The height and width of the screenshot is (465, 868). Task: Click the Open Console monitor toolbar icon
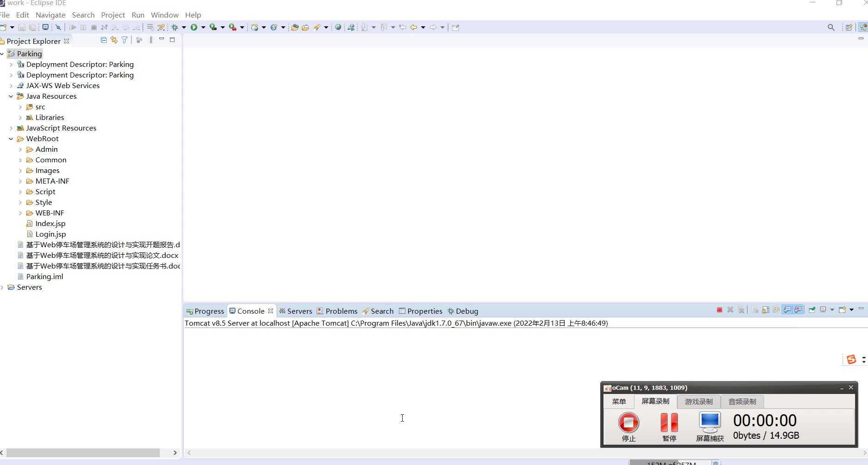click(x=46, y=27)
